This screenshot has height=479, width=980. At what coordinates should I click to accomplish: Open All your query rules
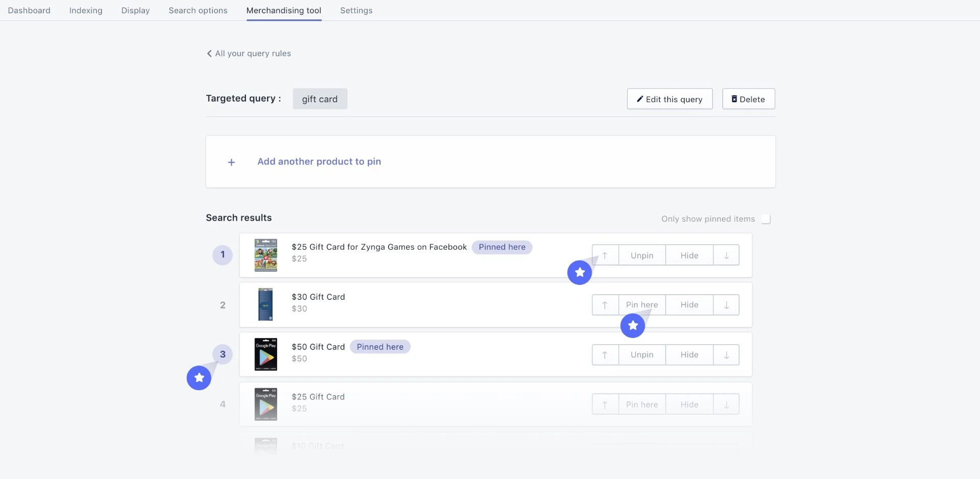(x=253, y=53)
